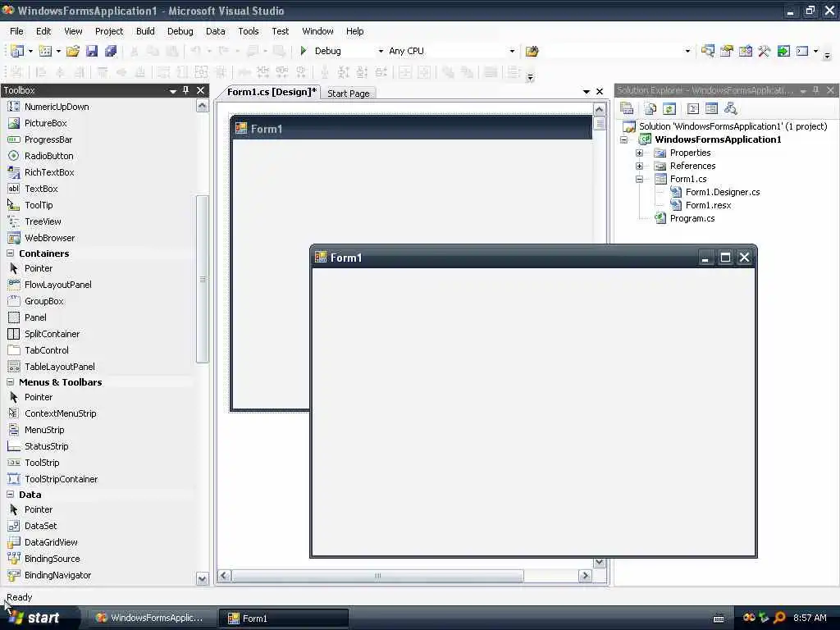Image resolution: width=840 pixels, height=630 pixels.
Task: Click the Add New Item toolbar icon
Action: [46, 51]
